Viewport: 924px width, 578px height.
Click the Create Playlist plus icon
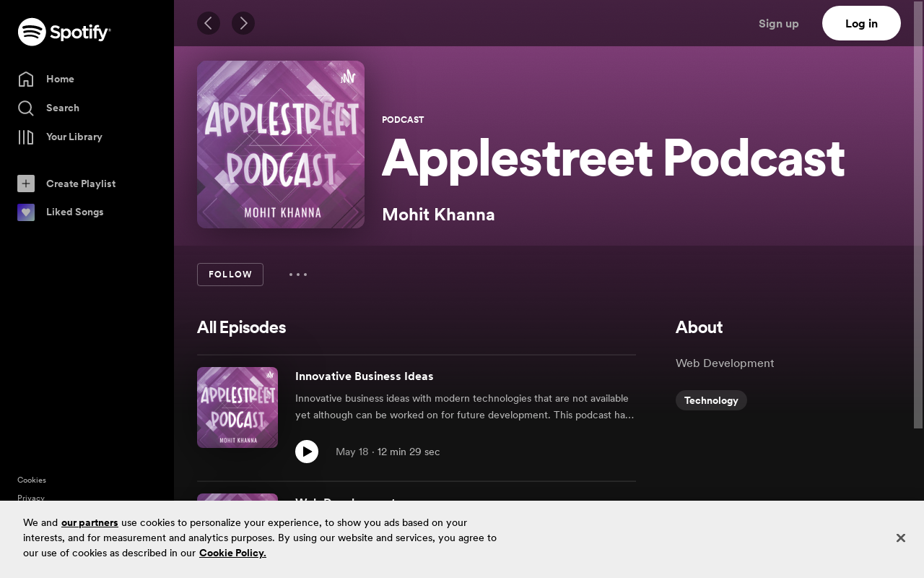coord(26,184)
